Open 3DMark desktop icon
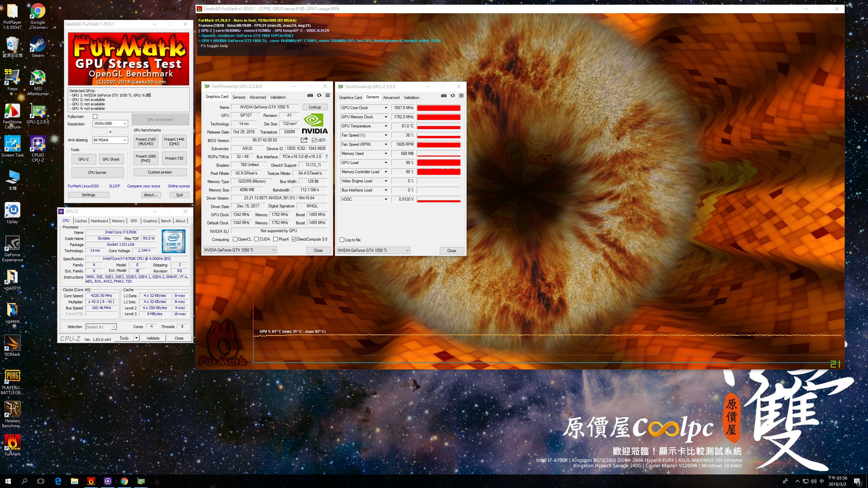Image resolution: width=868 pixels, height=488 pixels. pos(13,346)
